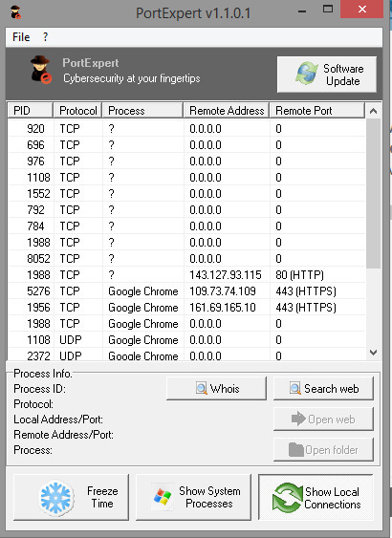Click the Show Local Connections button label
392x538 pixels.
click(333, 498)
